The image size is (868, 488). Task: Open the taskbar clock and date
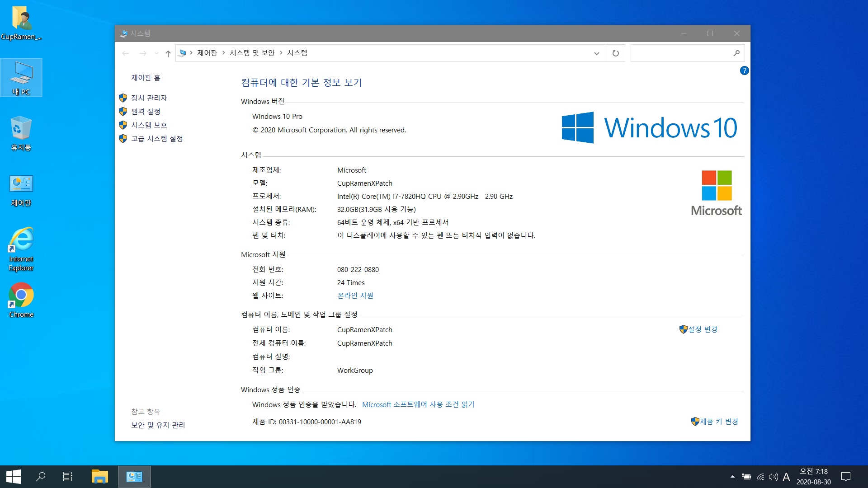pyautogui.click(x=814, y=477)
